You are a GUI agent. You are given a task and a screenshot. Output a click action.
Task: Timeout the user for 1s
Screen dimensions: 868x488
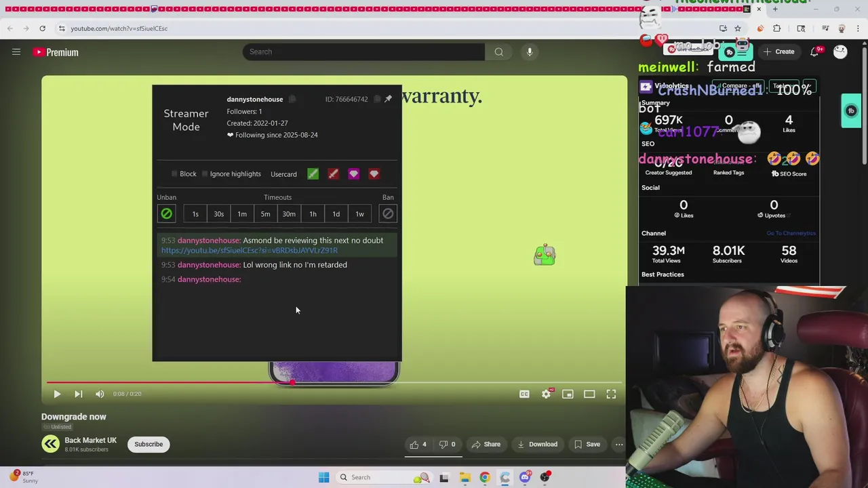tap(195, 214)
